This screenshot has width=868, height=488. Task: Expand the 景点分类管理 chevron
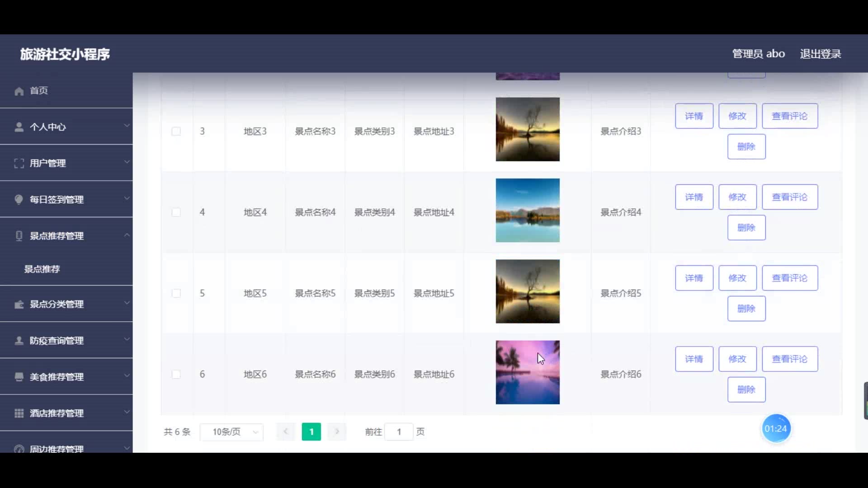tap(127, 303)
